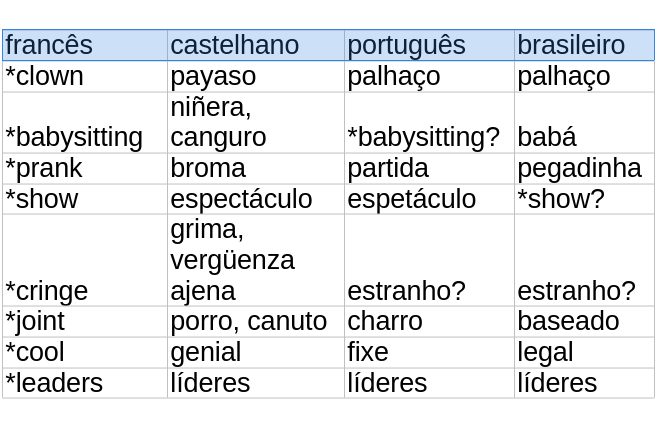The width and height of the screenshot is (664, 447).
Task: Select the 'babá' cell
Action: coord(584,123)
